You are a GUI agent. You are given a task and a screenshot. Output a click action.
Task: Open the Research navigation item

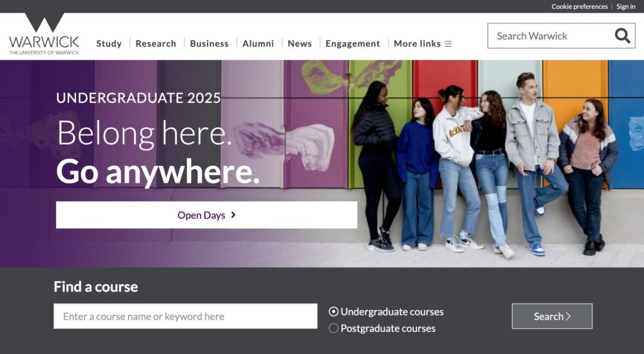(x=156, y=43)
